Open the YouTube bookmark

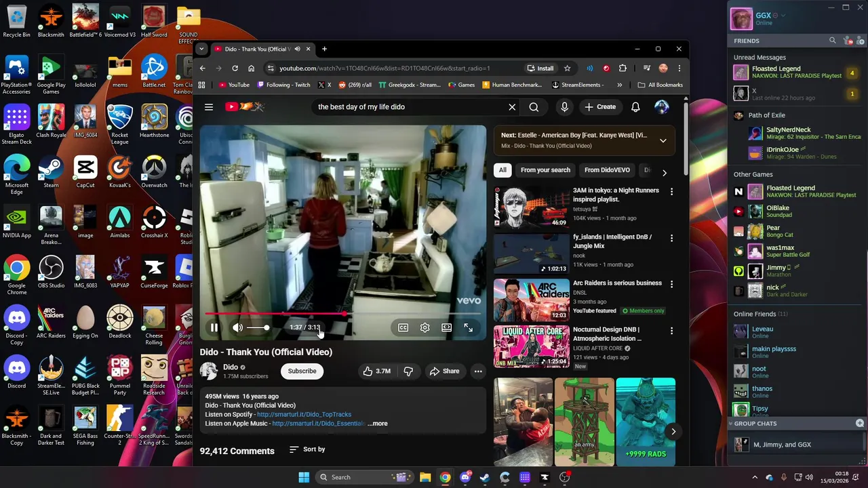pyautogui.click(x=234, y=85)
